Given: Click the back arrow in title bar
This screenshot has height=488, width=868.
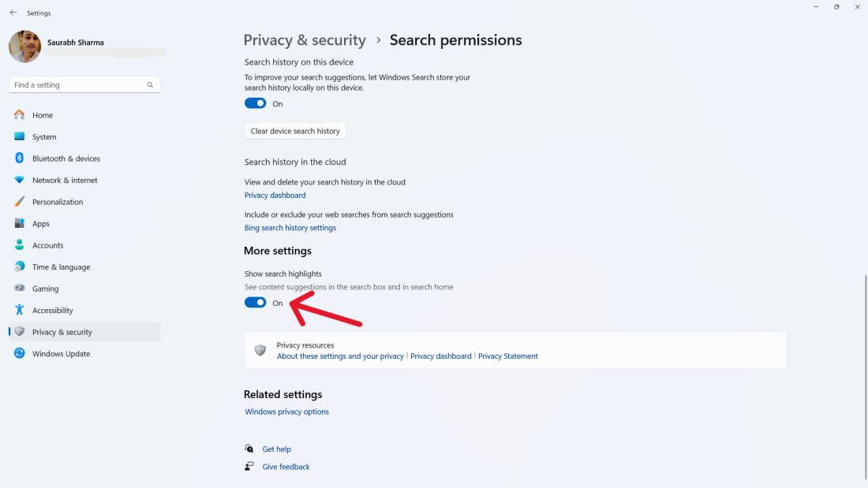Looking at the screenshot, I should pos(13,13).
